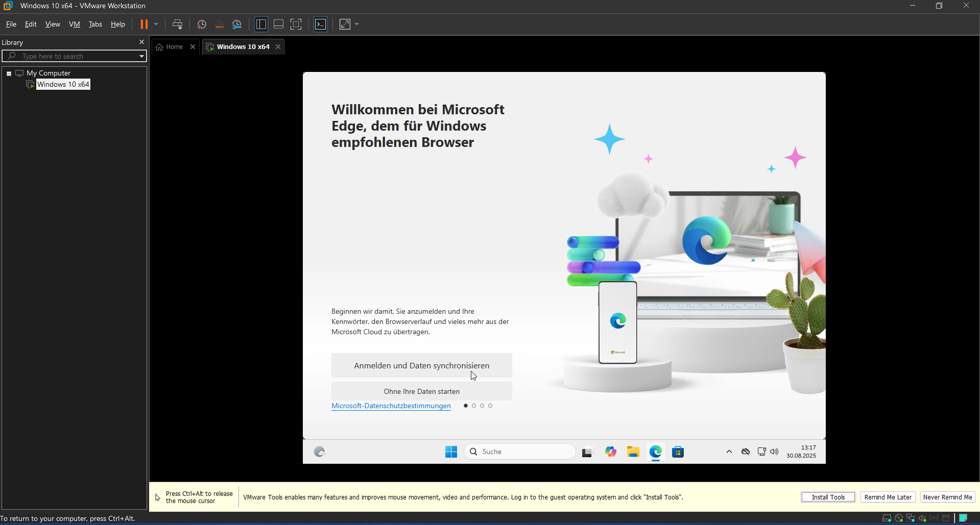Screen dimensions: 980x525
Task: Expand the library search dropdown
Action: click(141, 56)
